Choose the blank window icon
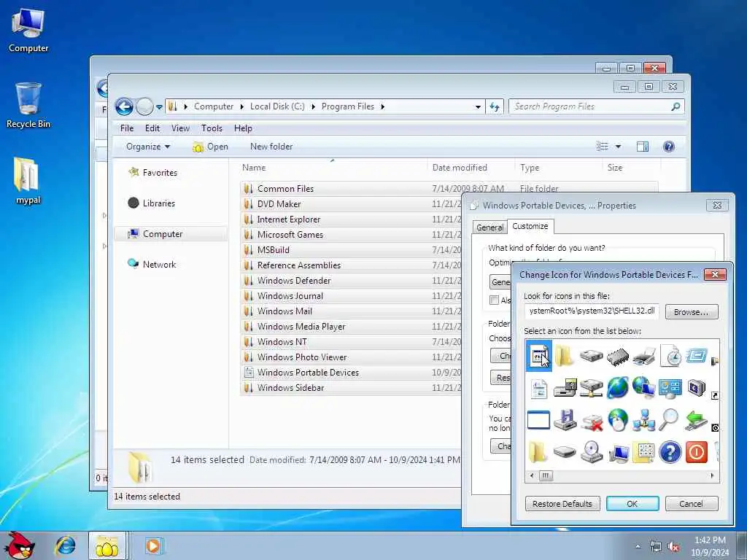The height and width of the screenshot is (560, 747). (x=539, y=420)
